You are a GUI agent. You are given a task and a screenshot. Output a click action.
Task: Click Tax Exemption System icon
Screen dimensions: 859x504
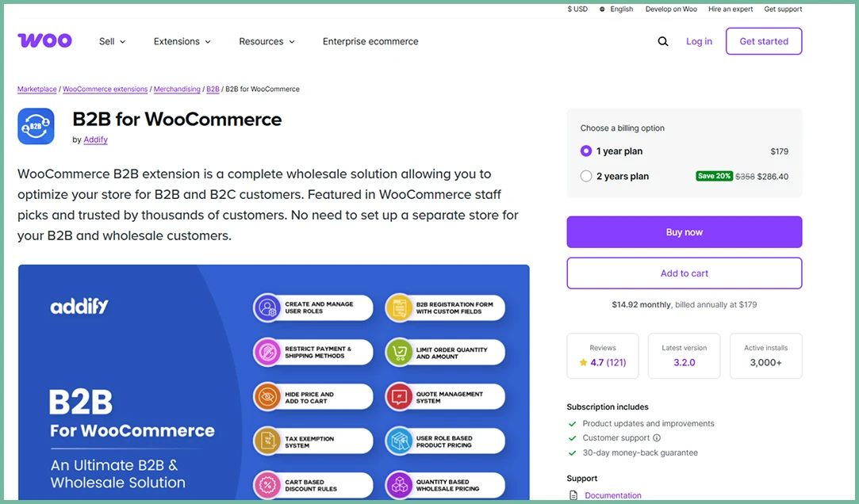[267, 441]
